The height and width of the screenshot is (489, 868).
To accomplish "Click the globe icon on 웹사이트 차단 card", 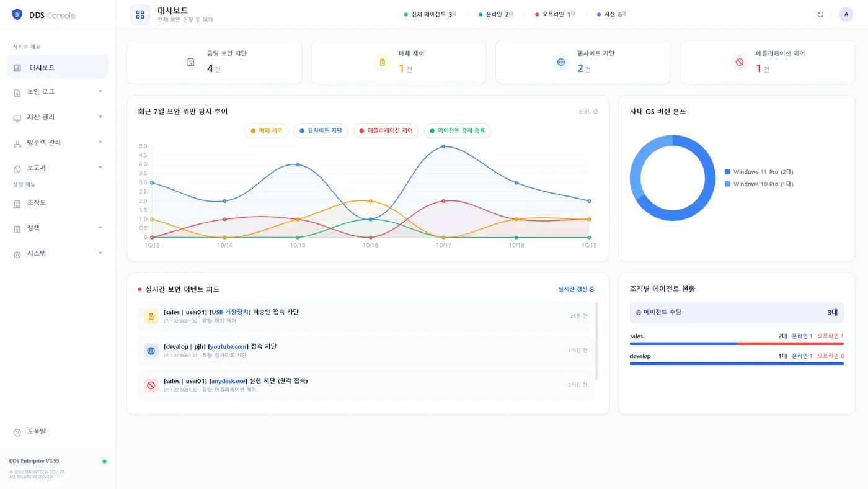I will click(x=561, y=62).
